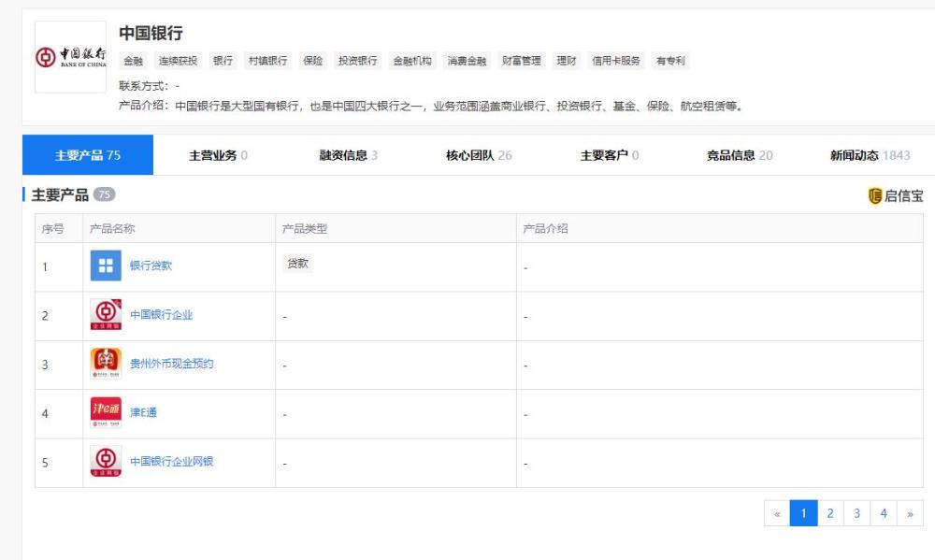The image size is (935, 560).
Task: Go to pagination page 4
Action: point(884,513)
